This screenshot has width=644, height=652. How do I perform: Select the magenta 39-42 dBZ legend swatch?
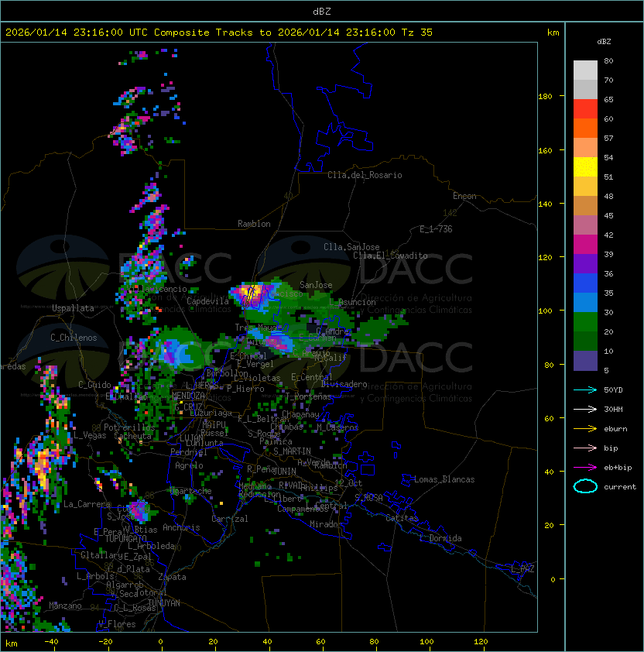(x=585, y=245)
